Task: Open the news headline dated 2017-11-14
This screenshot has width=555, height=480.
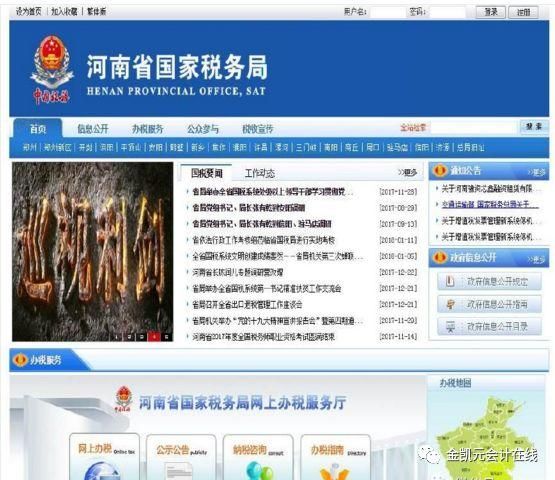Action: tap(263, 337)
